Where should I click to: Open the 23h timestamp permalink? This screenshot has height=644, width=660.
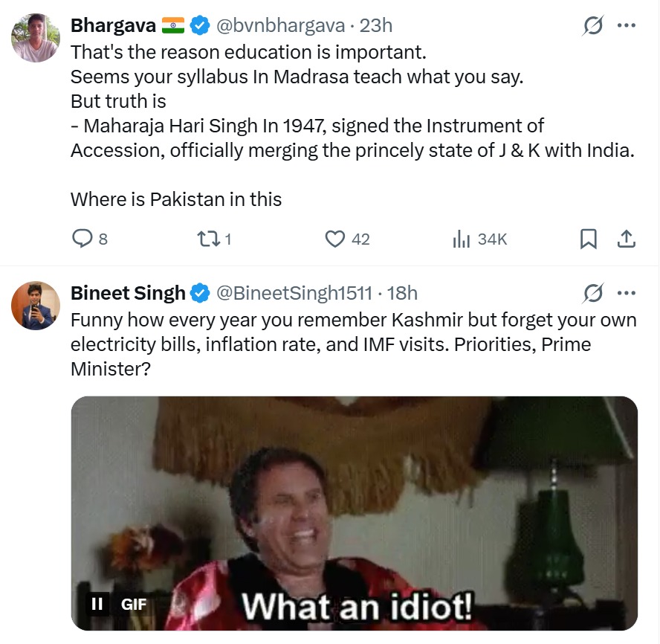376,26
